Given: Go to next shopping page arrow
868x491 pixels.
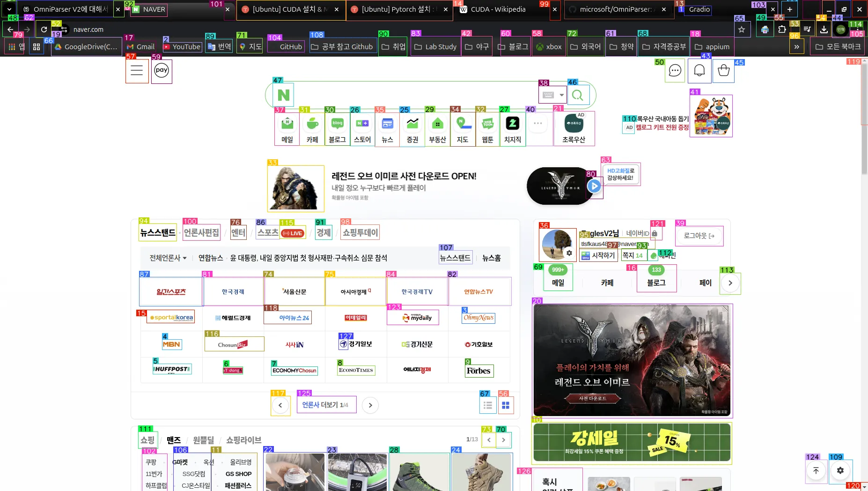Looking at the screenshot, I should pyautogui.click(x=503, y=440).
